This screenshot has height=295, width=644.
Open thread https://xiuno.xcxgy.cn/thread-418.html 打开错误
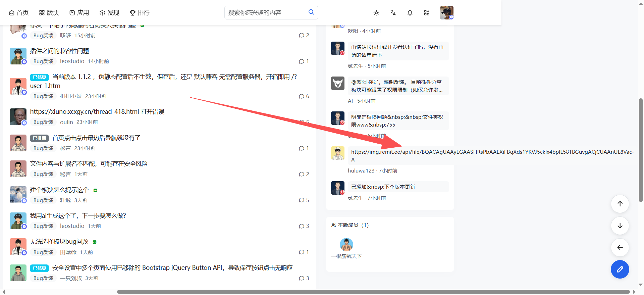tap(97, 112)
